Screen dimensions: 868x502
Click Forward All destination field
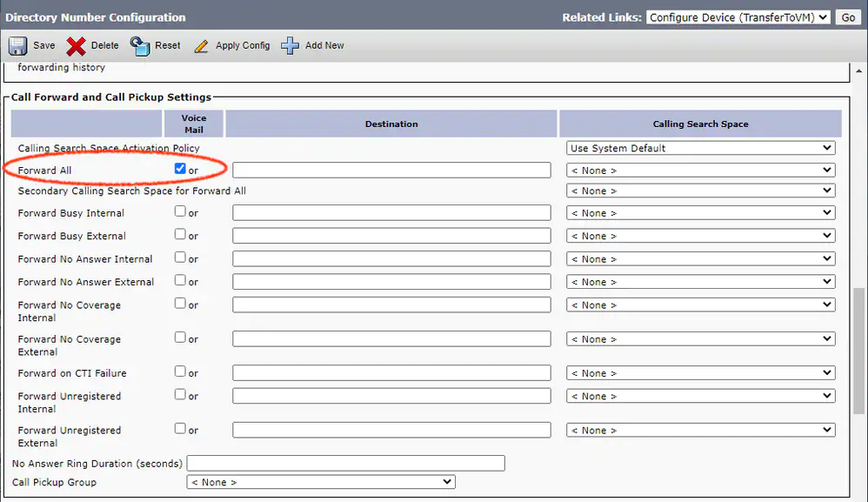(391, 170)
